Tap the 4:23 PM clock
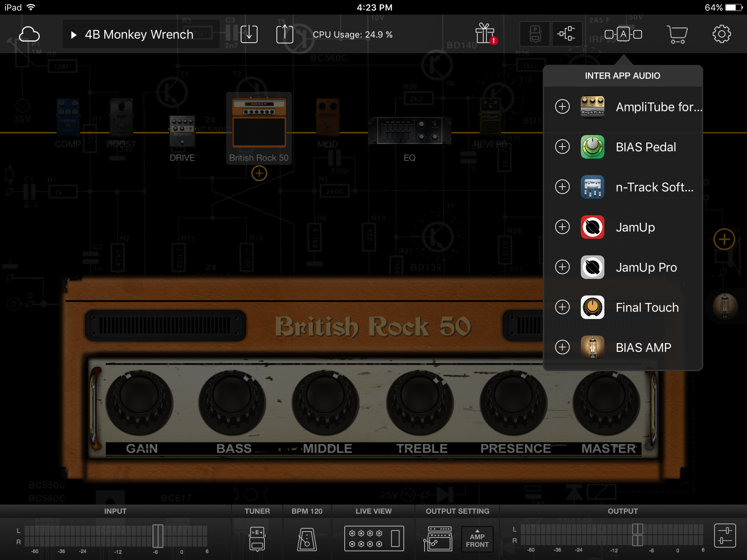Viewport: 747px width, 560px height. pyautogui.click(x=375, y=7)
